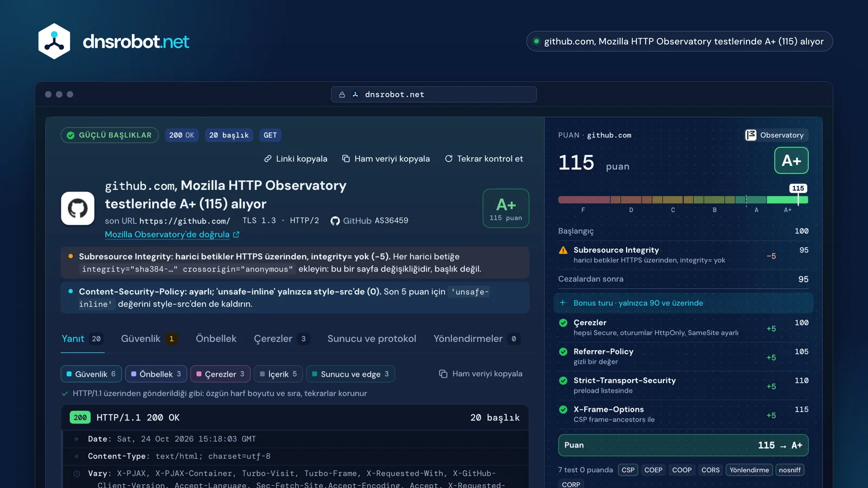The image size is (868, 488).
Task: Switch to the Yanıt tab
Action: click(82, 339)
